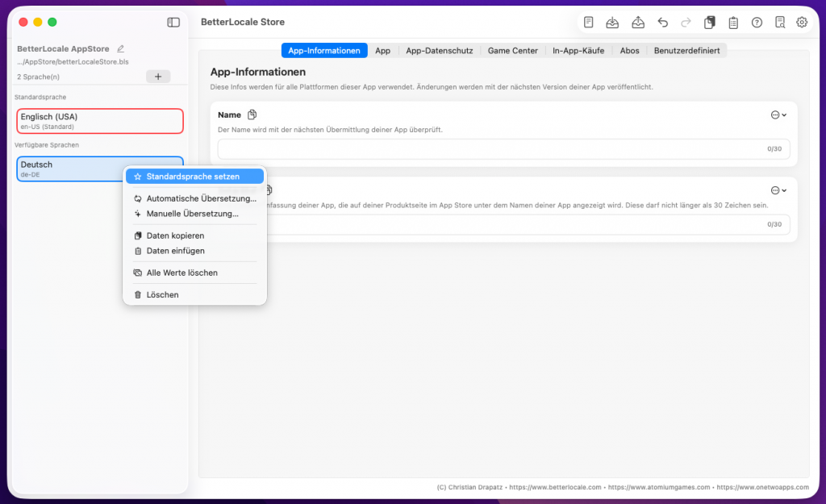Click the clipboard paste icon in toolbar

tap(733, 23)
